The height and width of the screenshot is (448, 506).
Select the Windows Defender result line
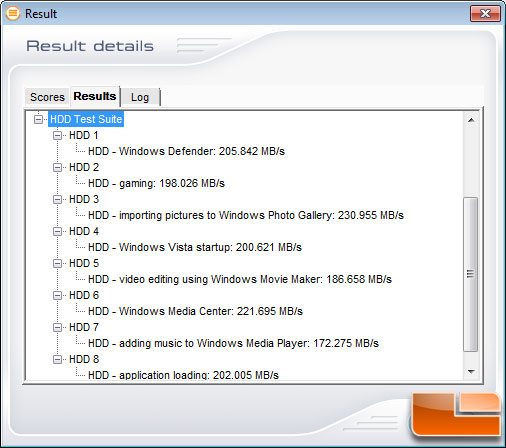(186, 151)
